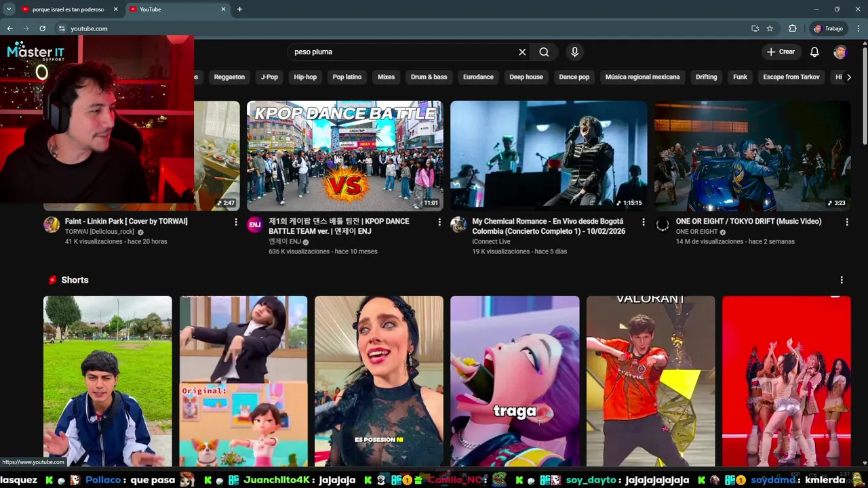This screenshot has width=868, height=488.
Task: Open the account avatar menu
Action: [x=840, y=52]
